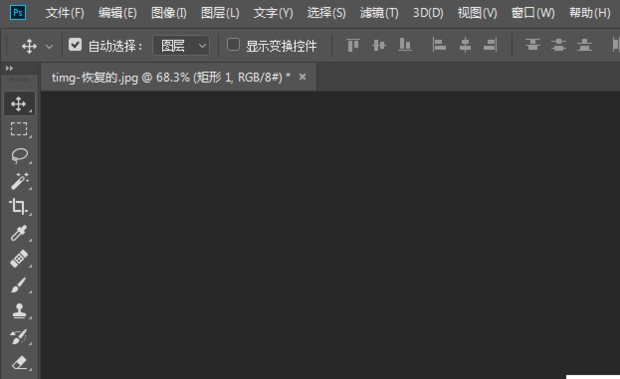Select the Spot Healing Brush tool
620x379 pixels.
pyautogui.click(x=19, y=259)
